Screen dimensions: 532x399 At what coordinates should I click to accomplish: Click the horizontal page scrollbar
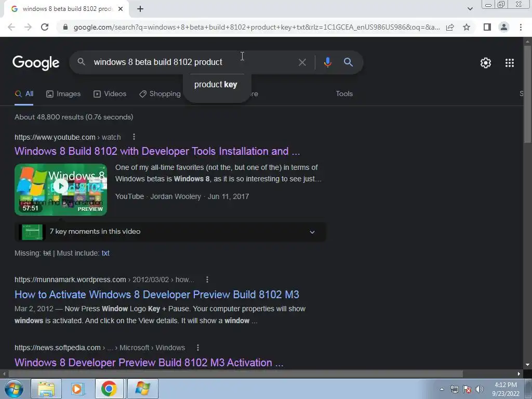click(236, 374)
